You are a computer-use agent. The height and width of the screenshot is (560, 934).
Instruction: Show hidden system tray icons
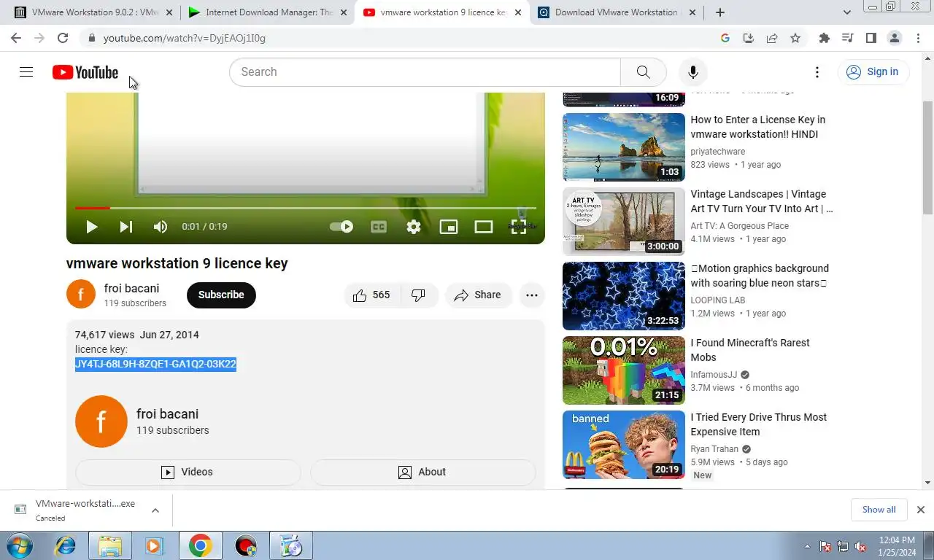[807, 546]
